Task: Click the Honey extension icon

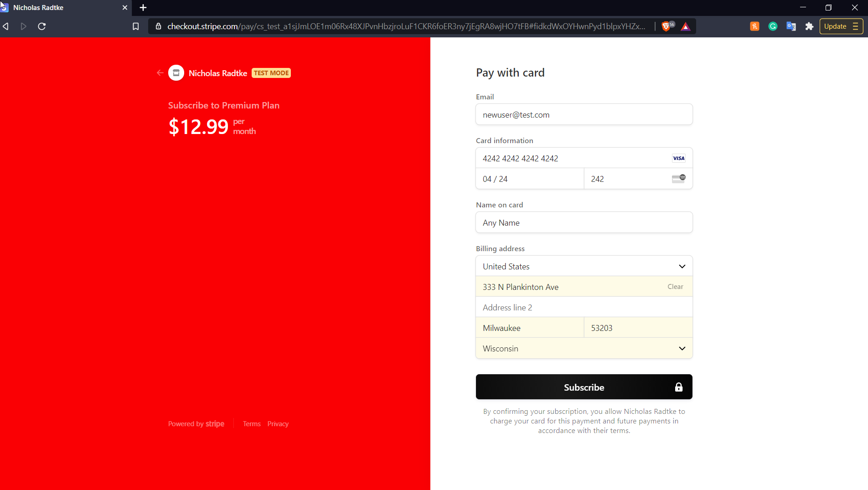Action: point(754,26)
